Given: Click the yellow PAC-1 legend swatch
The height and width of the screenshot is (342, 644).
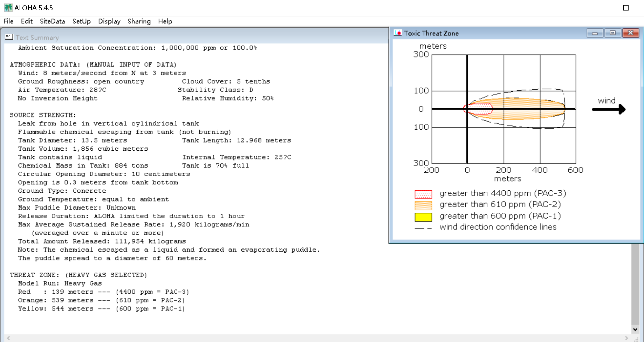Looking at the screenshot, I should (x=423, y=217).
